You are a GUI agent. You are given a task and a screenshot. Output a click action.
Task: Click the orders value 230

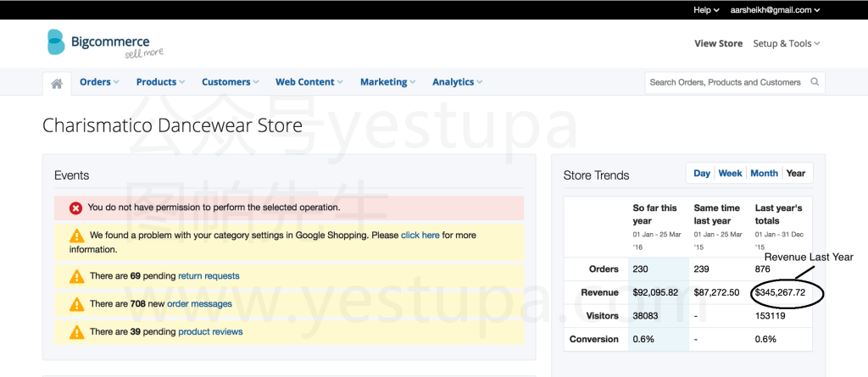tap(641, 269)
